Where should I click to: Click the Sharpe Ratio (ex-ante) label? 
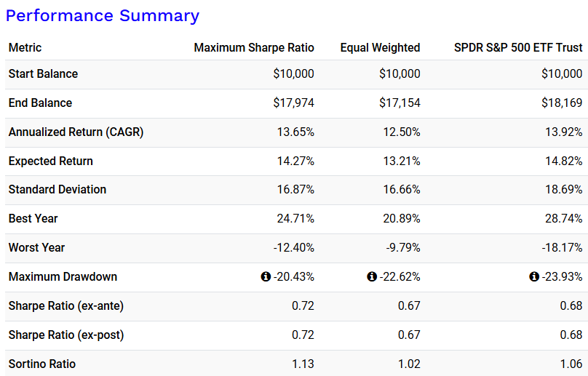tap(66, 305)
